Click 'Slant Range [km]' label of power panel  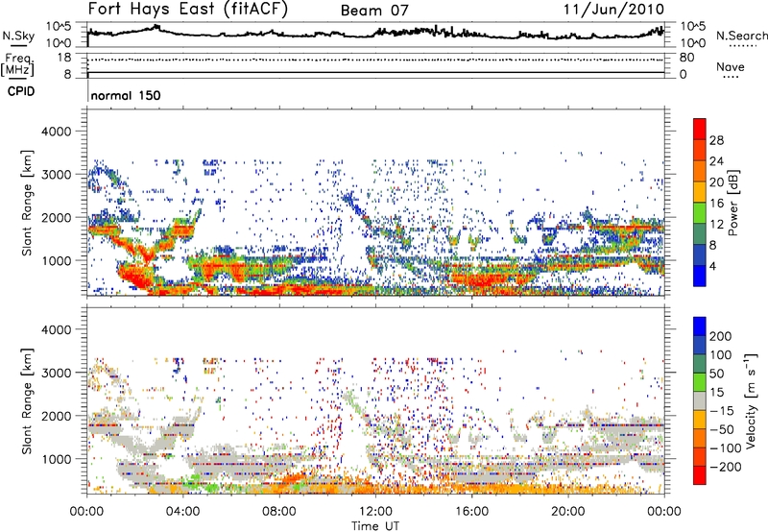[26, 203]
